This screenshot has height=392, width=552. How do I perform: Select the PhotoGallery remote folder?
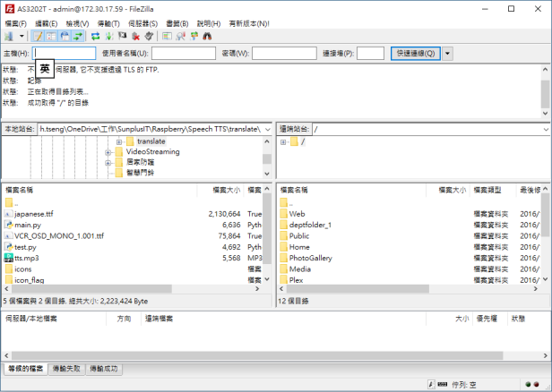(309, 258)
